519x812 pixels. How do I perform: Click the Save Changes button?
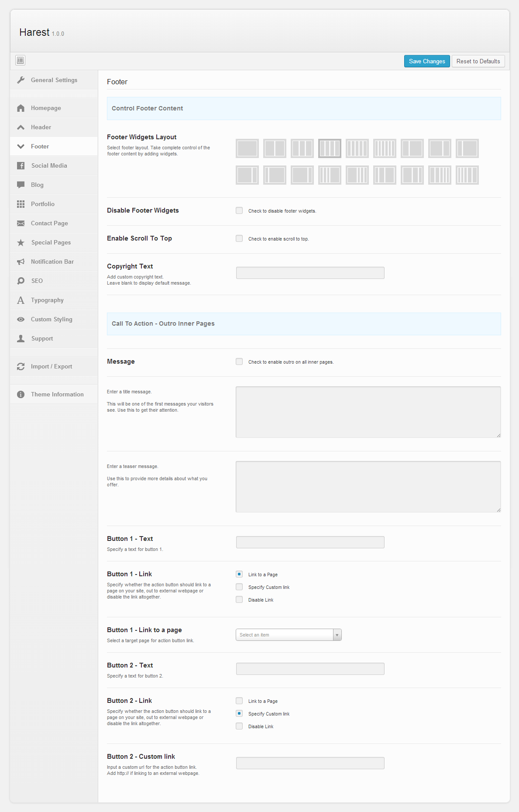tap(426, 62)
